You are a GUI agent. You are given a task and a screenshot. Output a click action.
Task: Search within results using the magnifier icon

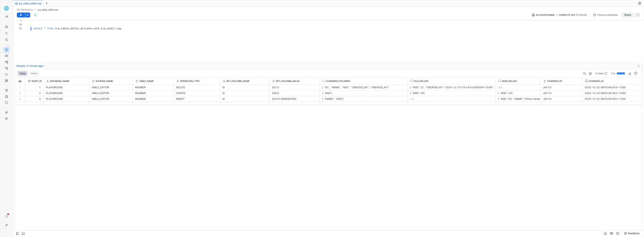584,73
